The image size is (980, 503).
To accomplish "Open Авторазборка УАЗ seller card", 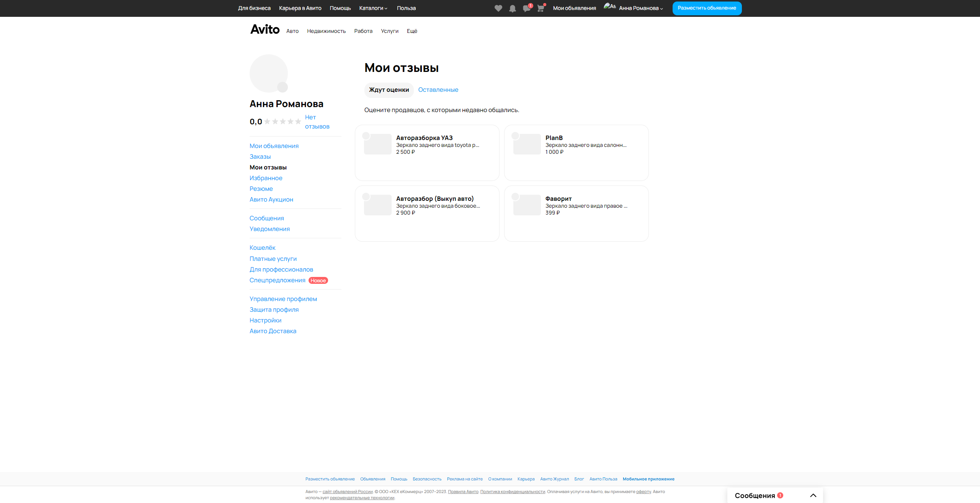I will (x=427, y=153).
